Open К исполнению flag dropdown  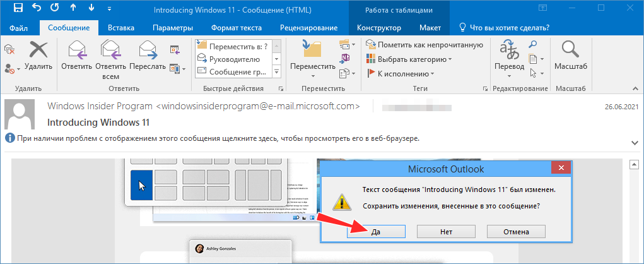pyautogui.click(x=401, y=74)
